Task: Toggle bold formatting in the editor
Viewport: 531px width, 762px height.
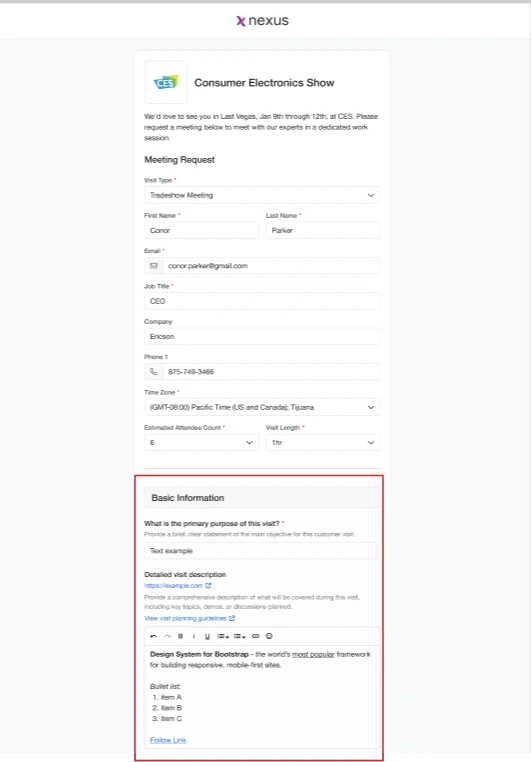Action: (180, 636)
